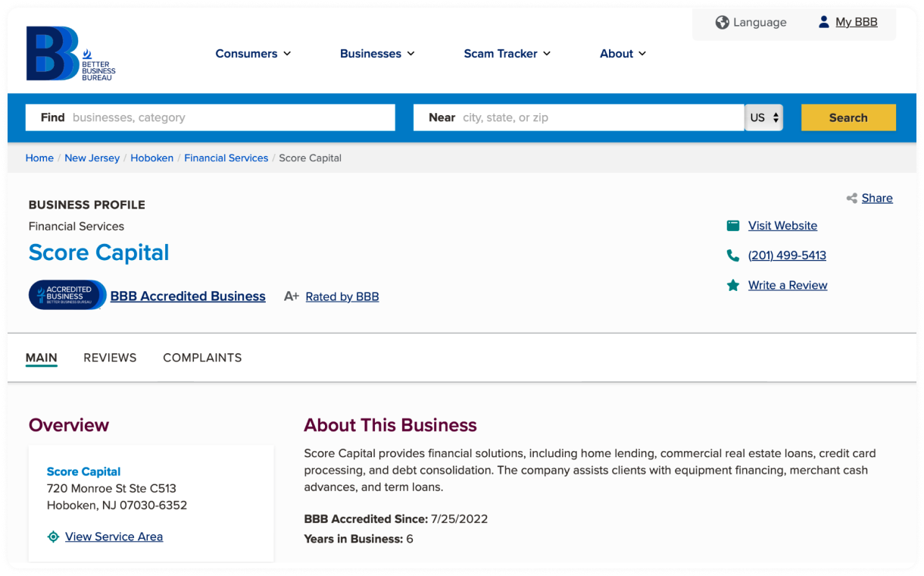
Task: Click the share icon near Share link
Action: pos(852,199)
